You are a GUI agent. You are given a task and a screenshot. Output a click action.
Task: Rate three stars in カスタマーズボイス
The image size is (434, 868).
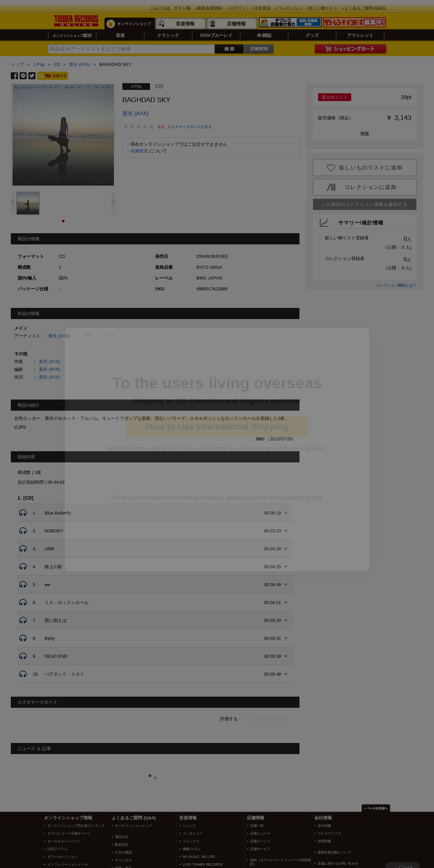(267, 719)
